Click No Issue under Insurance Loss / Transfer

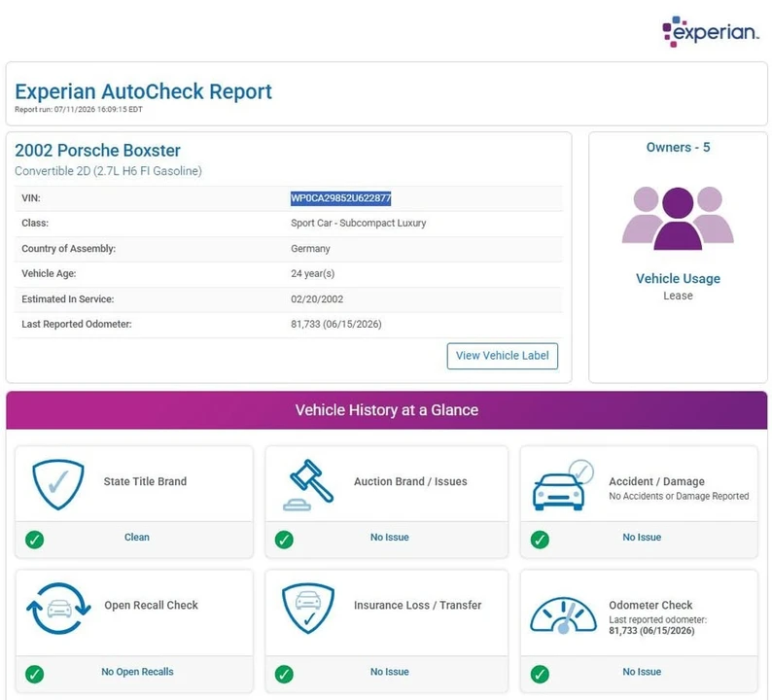[x=390, y=672]
